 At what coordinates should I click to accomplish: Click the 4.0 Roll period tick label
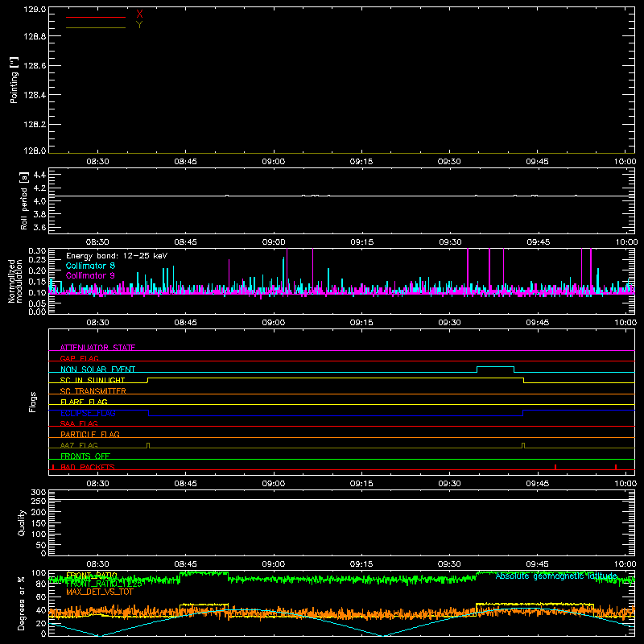click(39, 201)
